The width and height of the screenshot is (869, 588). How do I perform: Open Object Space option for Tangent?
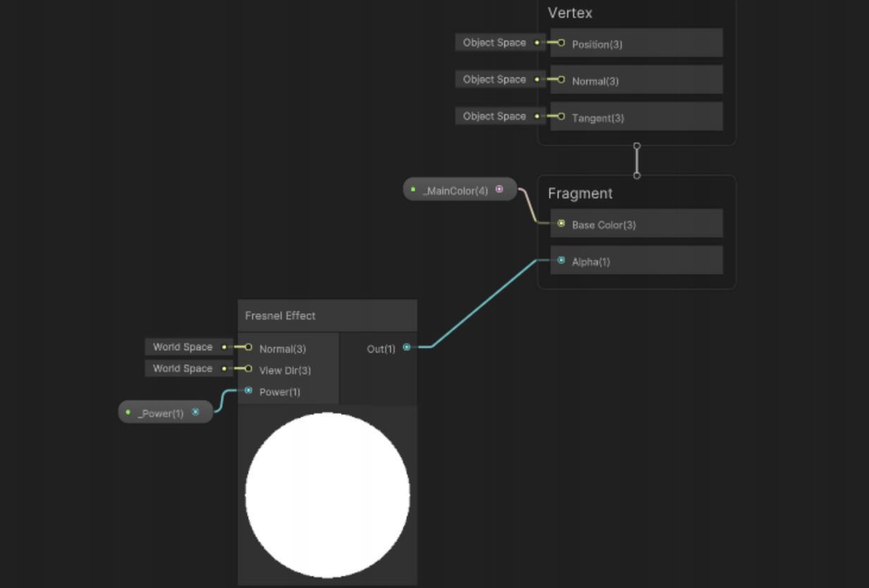click(500, 116)
